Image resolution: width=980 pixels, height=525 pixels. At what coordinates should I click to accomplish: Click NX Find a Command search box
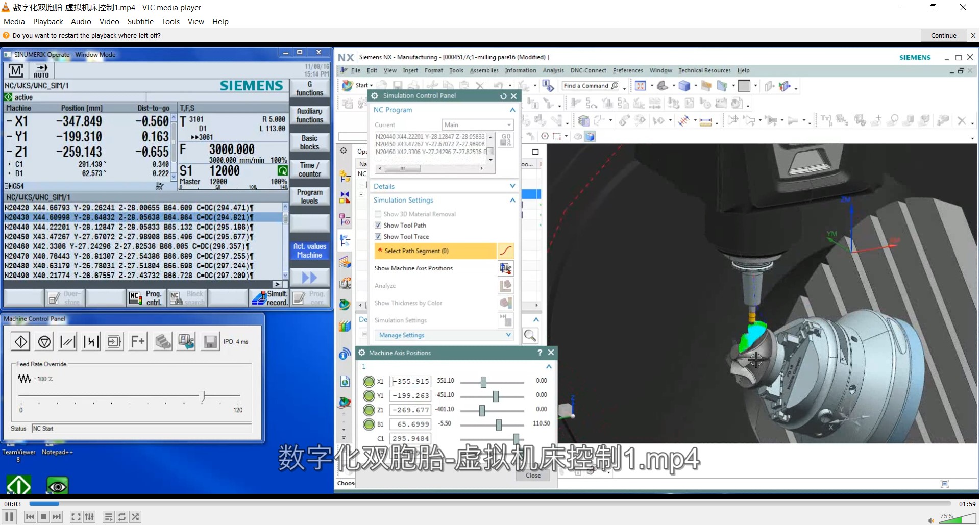pyautogui.click(x=591, y=86)
